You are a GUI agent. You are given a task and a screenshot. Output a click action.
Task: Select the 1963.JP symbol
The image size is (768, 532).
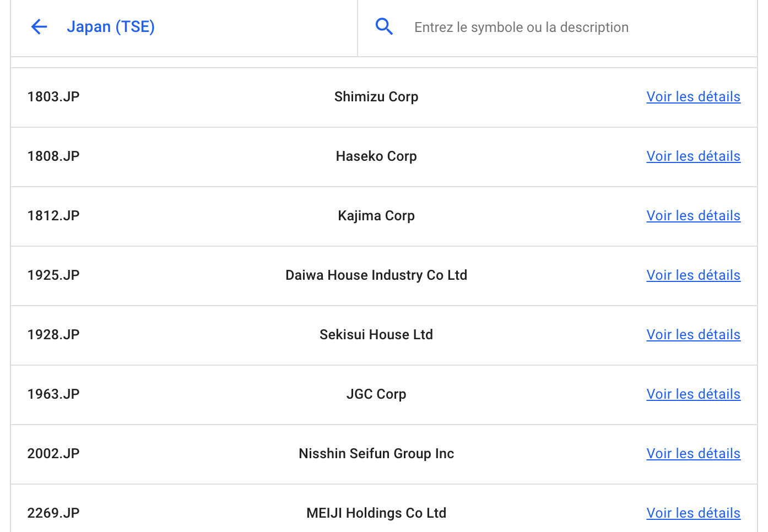53,394
